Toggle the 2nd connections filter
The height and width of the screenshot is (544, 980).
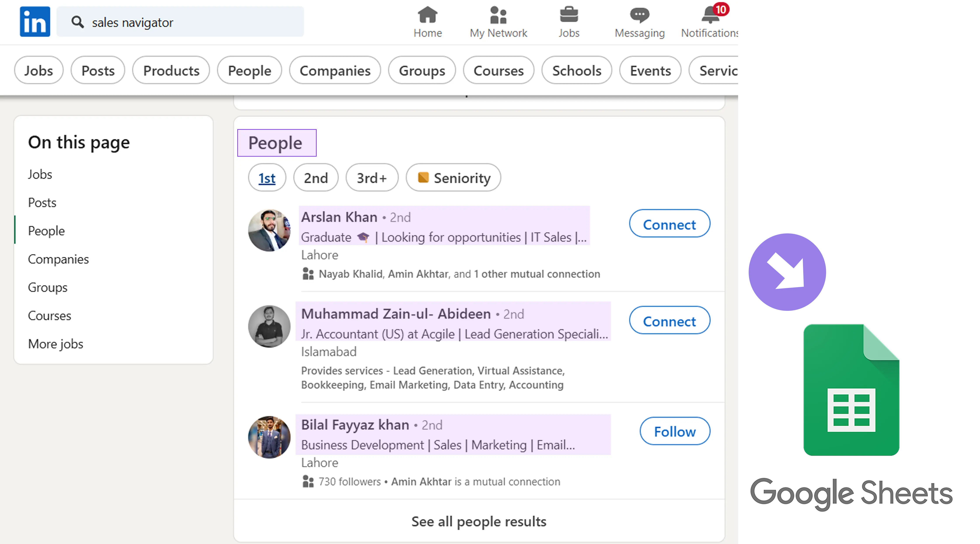[316, 178]
